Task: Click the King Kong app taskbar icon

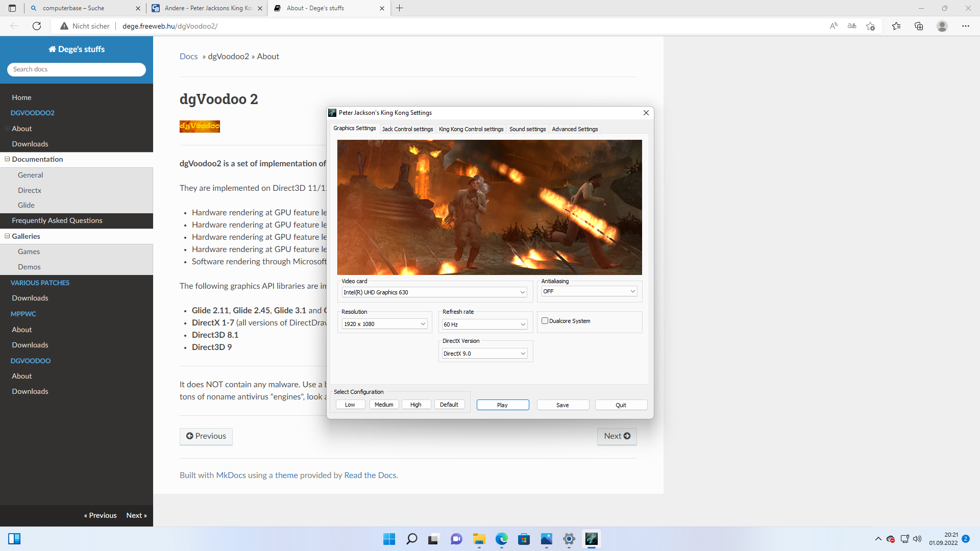Action: pyautogui.click(x=591, y=539)
